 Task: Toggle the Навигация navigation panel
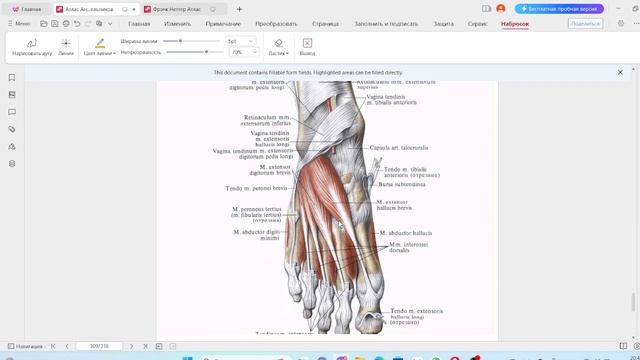point(25,346)
